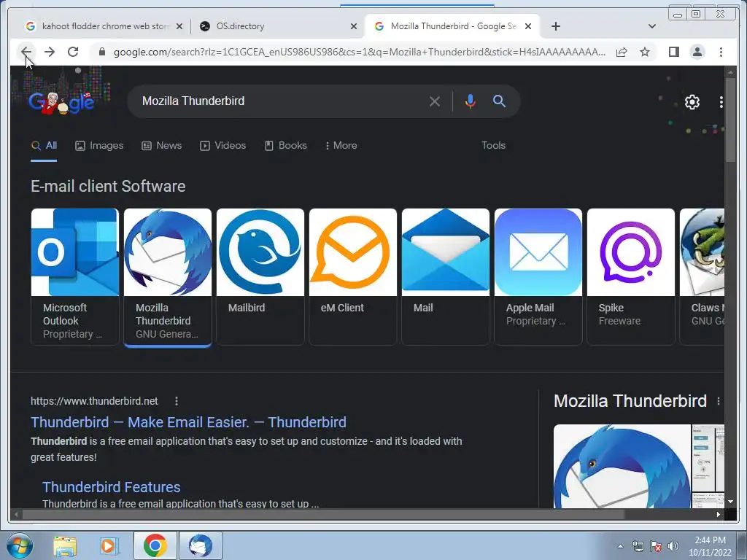This screenshot has height=560, width=747.
Task: Select the eM Client carousel card
Action: point(353,276)
